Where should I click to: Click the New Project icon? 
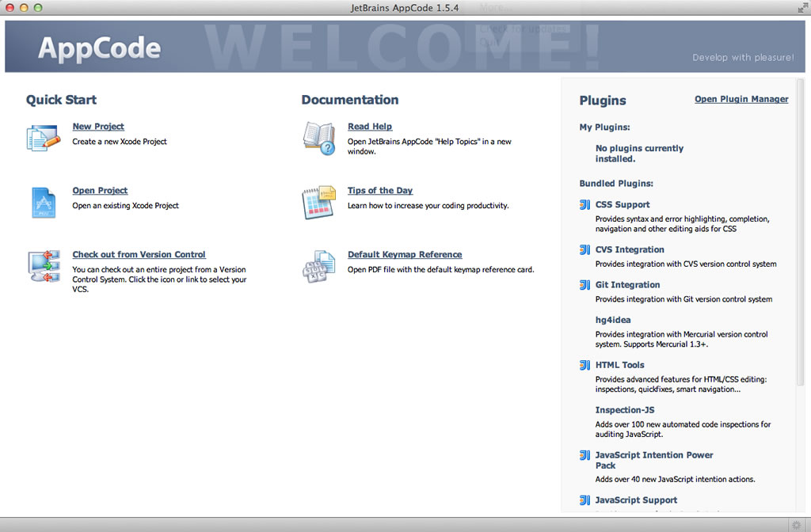(x=44, y=138)
